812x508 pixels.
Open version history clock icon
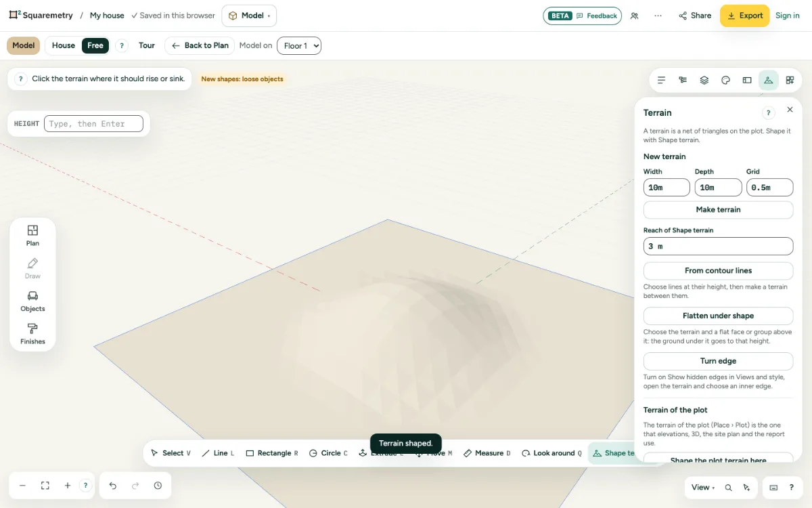pos(158,486)
